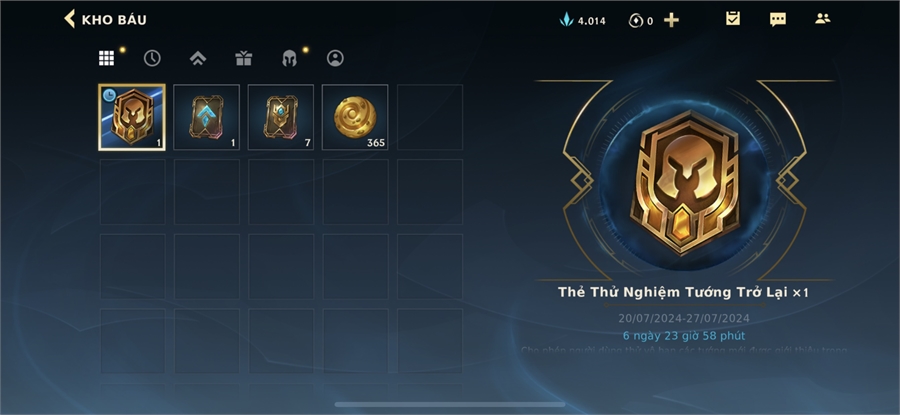Select the double chevron upgrade filter tab
This screenshot has width=900, height=415.
point(198,58)
